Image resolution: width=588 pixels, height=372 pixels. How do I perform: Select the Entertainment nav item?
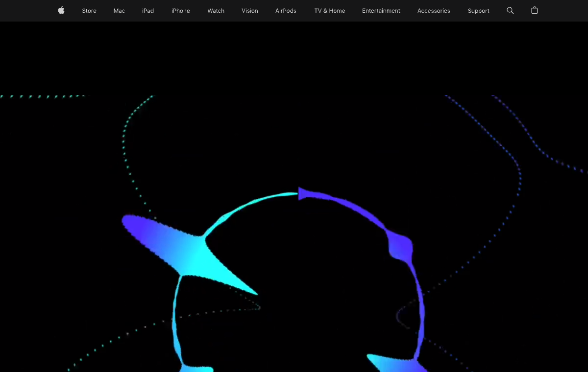point(381,11)
